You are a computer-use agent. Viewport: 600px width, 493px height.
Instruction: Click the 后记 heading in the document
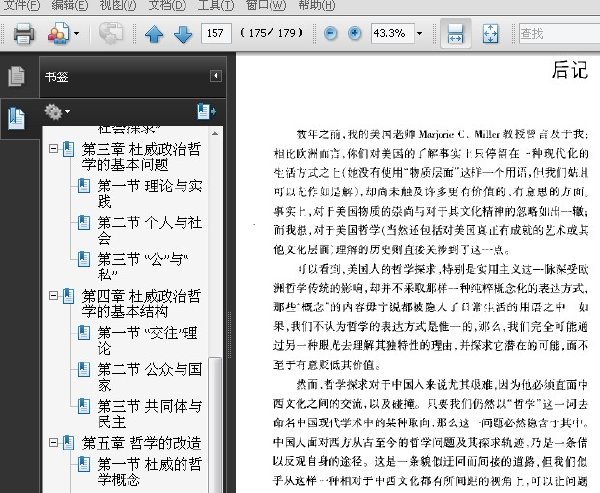pyautogui.click(x=569, y=70)
